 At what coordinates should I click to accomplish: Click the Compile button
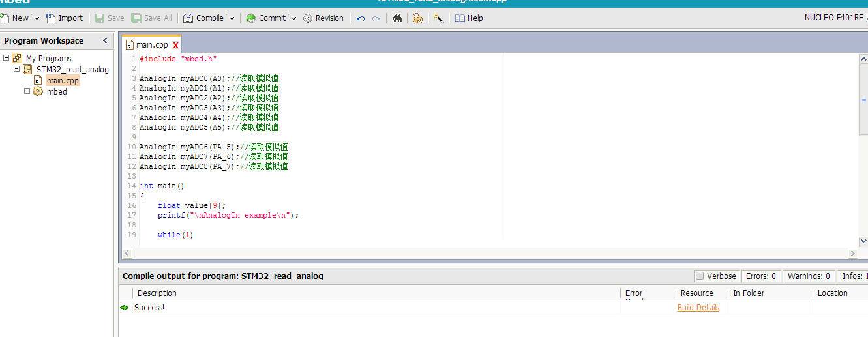coord(203,18)
